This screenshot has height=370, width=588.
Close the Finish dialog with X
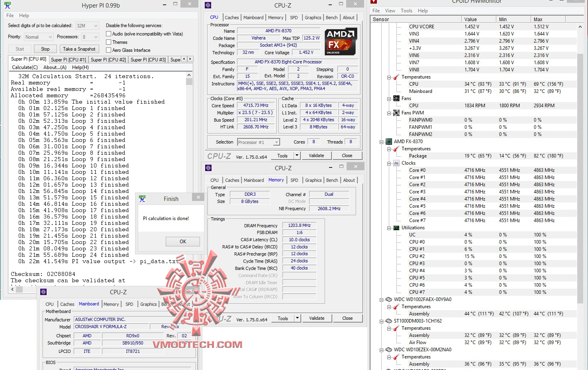(198, 197)
